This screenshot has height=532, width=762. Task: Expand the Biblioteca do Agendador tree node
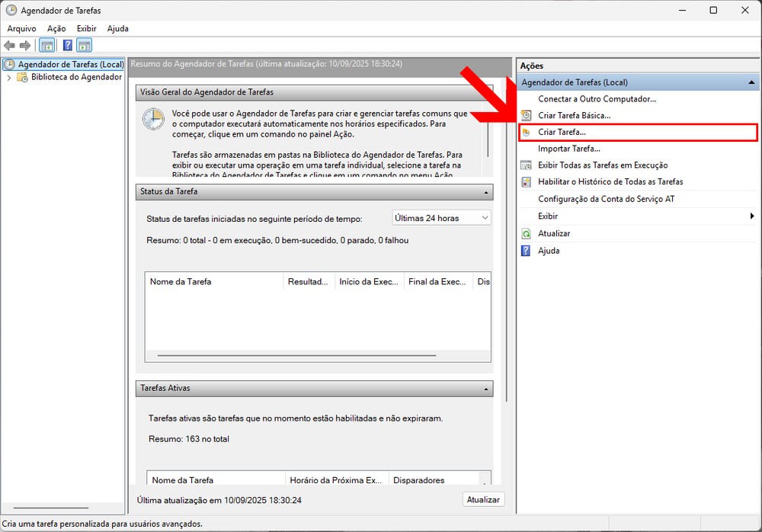coord(9,78)
